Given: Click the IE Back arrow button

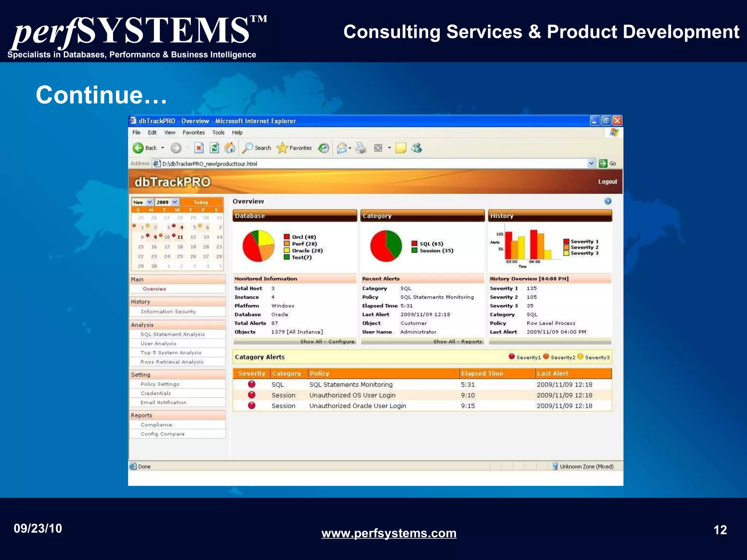Looking at the screenshot, I should click(138, 148).
